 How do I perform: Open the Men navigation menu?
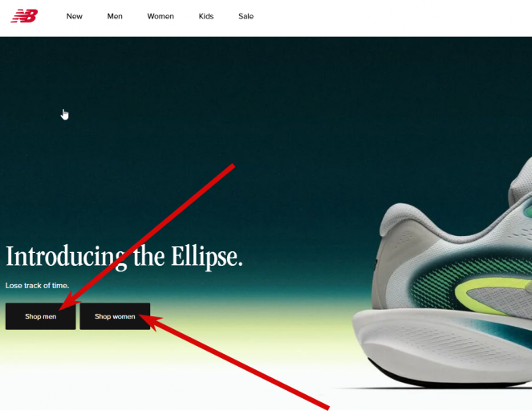tap(115, 16)
